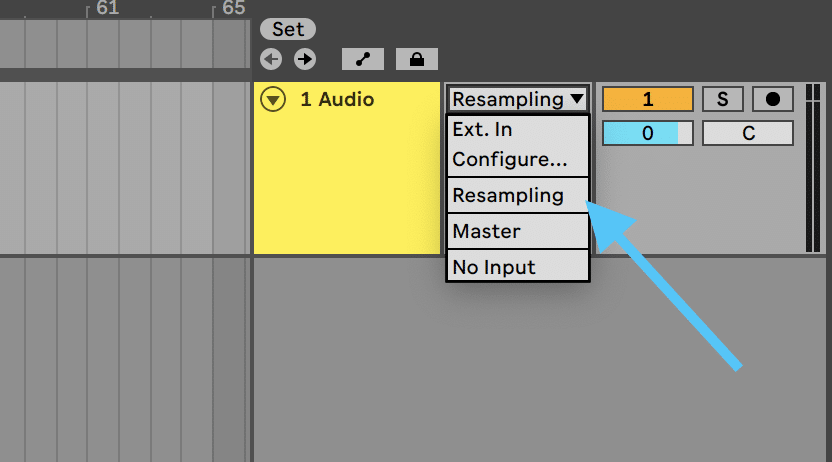Jump to next locator arrow
The image size is (832, 462).
coord(305,59)
